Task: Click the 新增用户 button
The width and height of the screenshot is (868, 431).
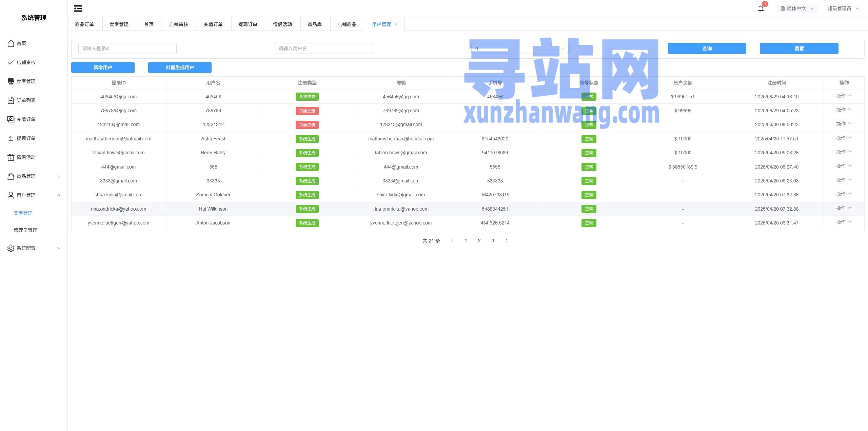Action: [103, 67]
